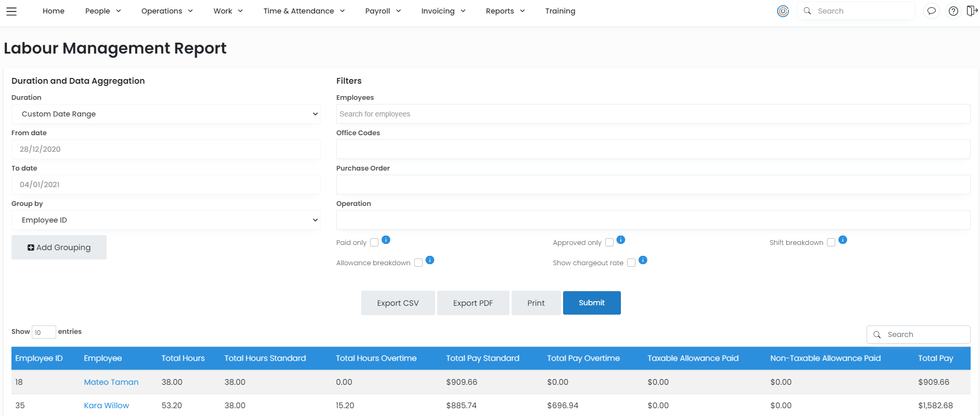
Task: Toggle the Show chargeout rate checkbox
Action: tap(631, 263)
